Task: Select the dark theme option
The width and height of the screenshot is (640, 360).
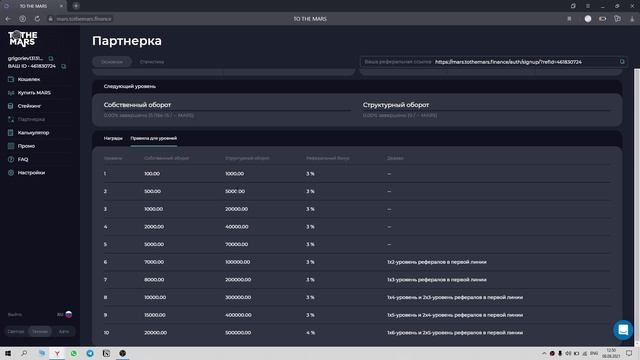Action: click(40, 331)
